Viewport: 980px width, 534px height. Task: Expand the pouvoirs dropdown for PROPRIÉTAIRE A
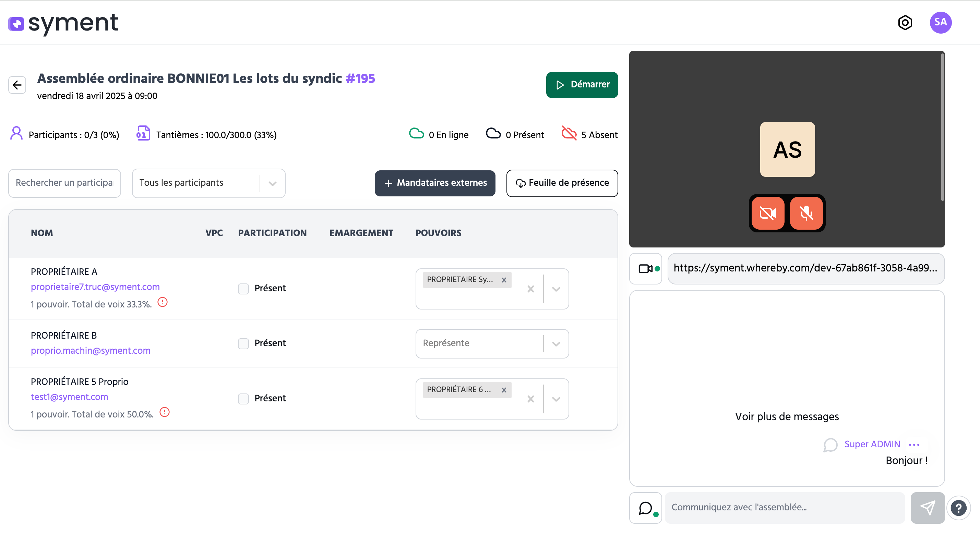coord(556,289)
